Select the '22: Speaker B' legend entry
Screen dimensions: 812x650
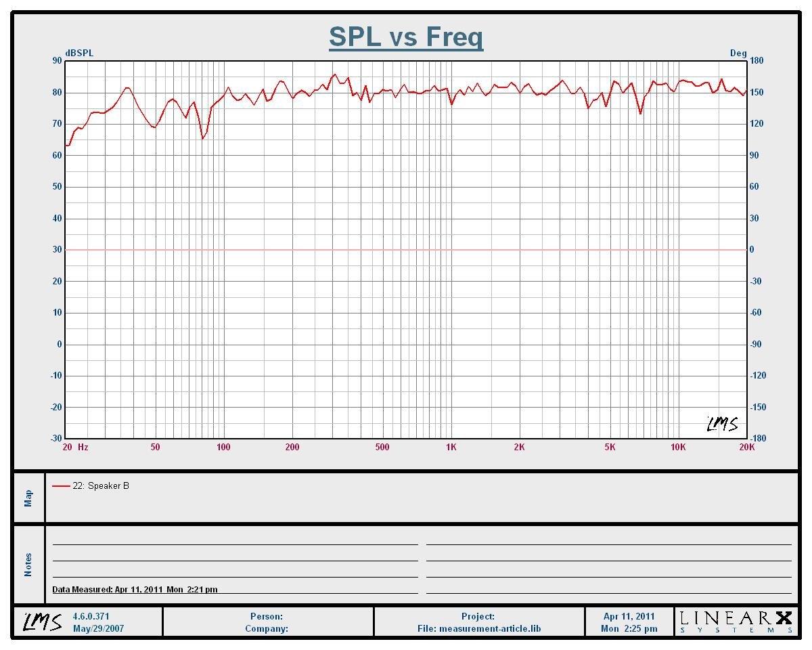(100, 486)
